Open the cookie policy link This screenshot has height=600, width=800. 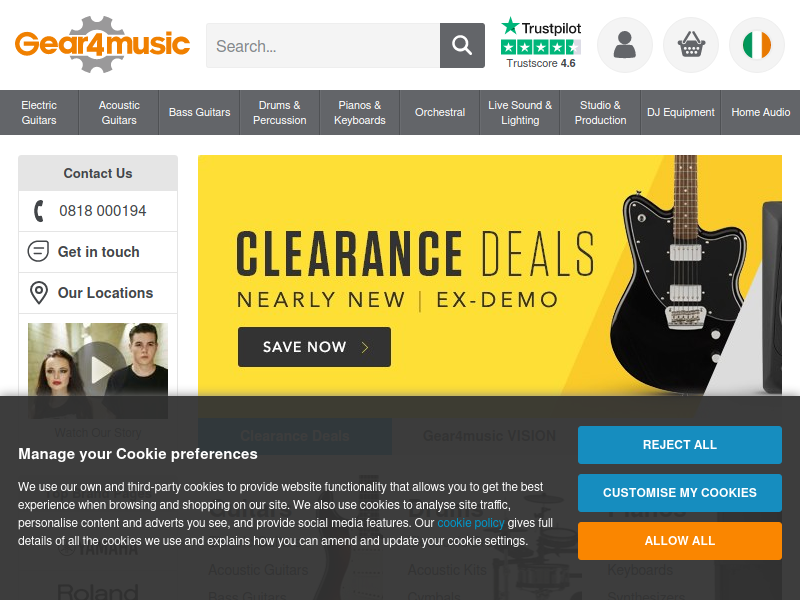point(470,523)
